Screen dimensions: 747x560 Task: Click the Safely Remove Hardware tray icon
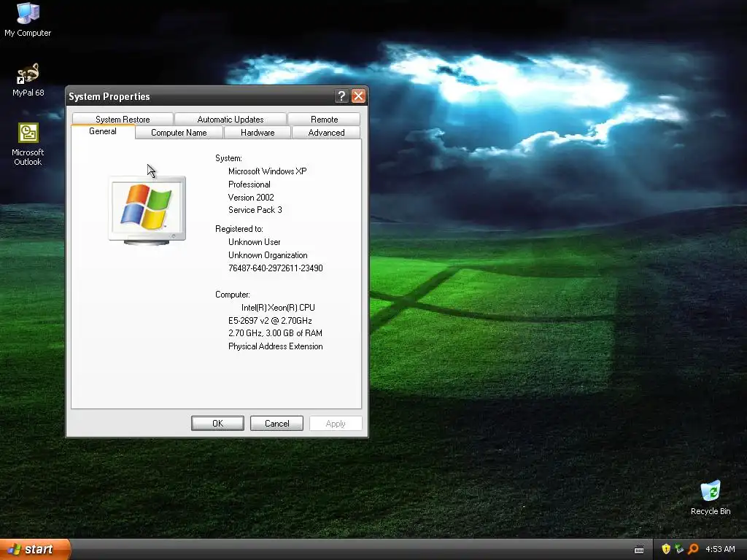[x=679, y=549]
